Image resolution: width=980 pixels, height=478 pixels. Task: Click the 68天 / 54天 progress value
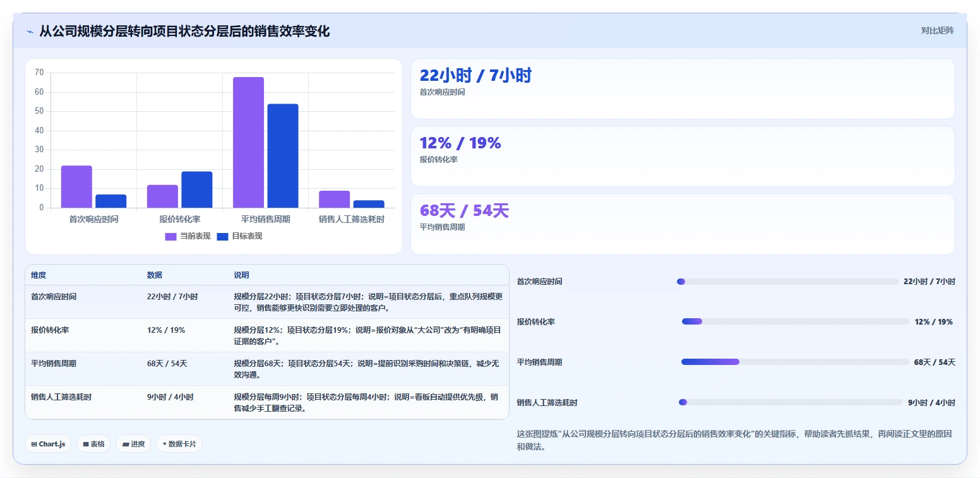tap(935, 362)
